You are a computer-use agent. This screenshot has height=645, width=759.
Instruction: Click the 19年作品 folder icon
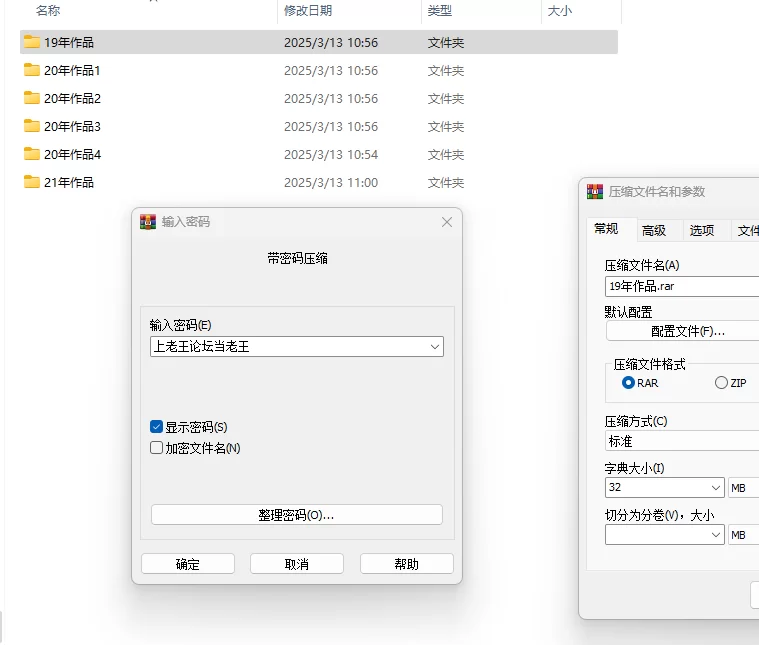(x=32, y=42)
